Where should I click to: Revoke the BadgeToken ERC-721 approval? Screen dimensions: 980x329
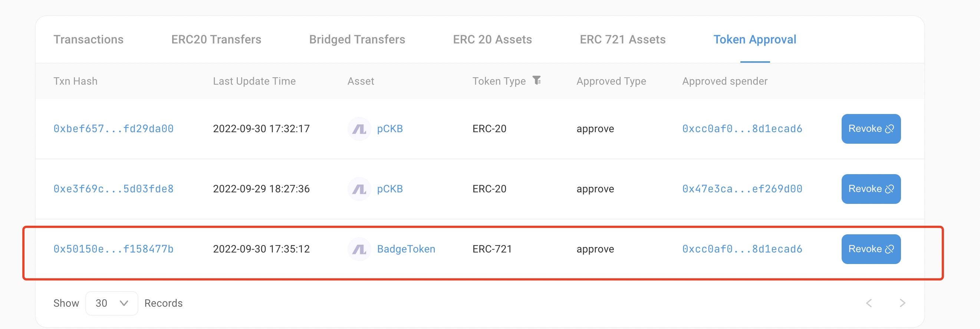click(x=871, y=249)
